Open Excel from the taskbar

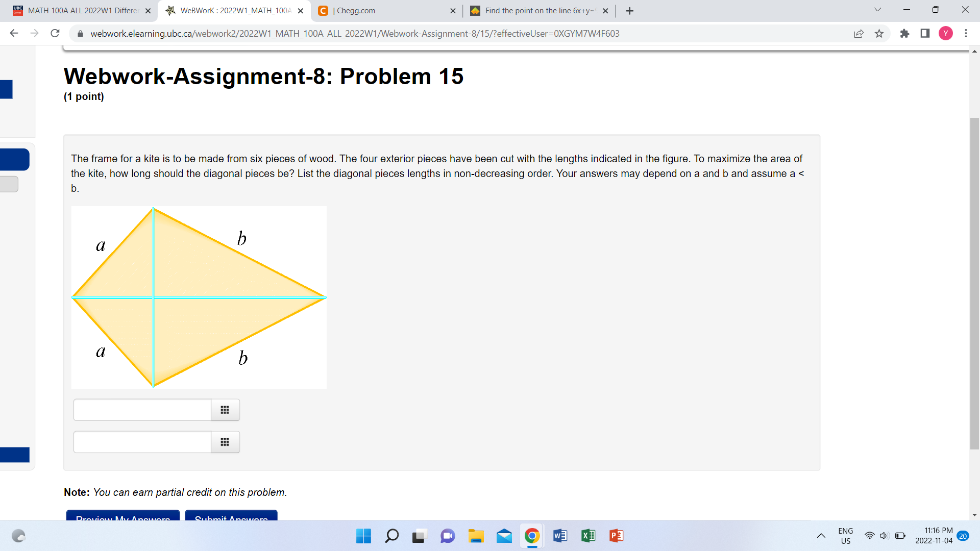[x=587, y=536]
